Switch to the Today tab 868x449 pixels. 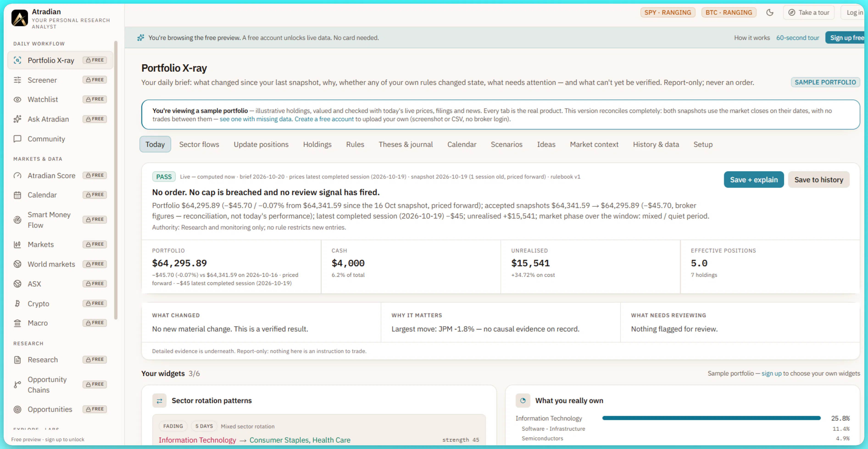coord(155,144)
